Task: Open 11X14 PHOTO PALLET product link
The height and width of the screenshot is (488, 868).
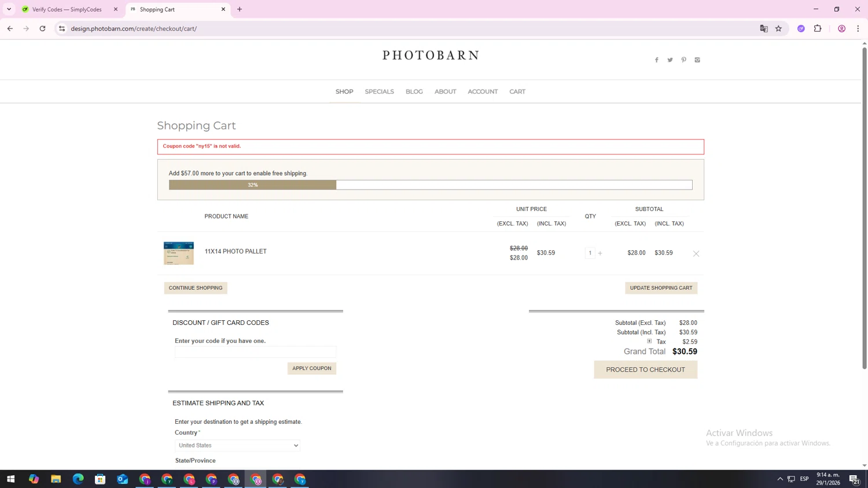Action: click(x=236, y=252)
